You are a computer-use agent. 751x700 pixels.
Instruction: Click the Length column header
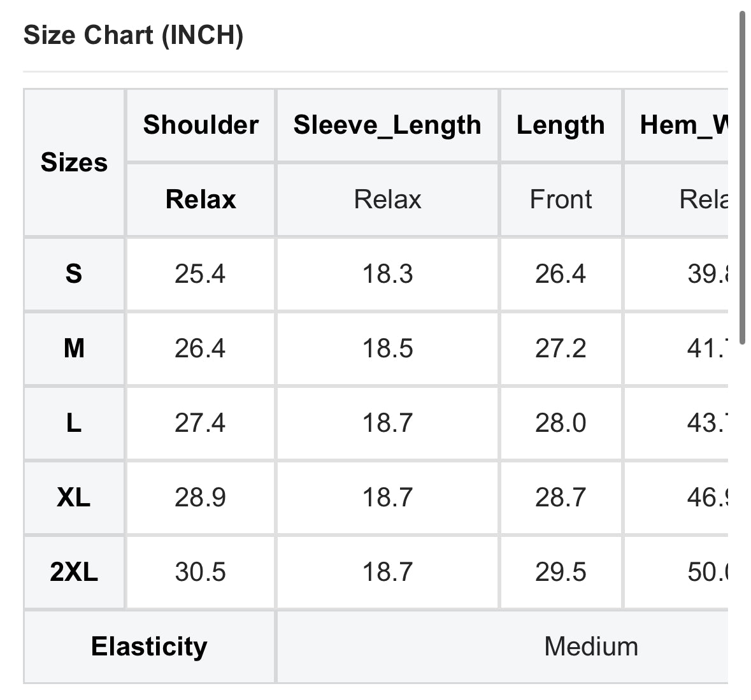[561, 125]
